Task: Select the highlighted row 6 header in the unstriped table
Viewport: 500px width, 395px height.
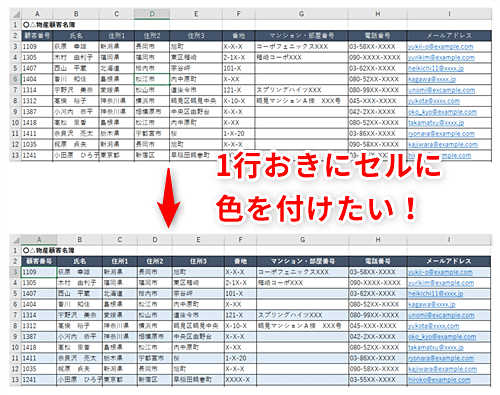Action: (x=15, y=79)
